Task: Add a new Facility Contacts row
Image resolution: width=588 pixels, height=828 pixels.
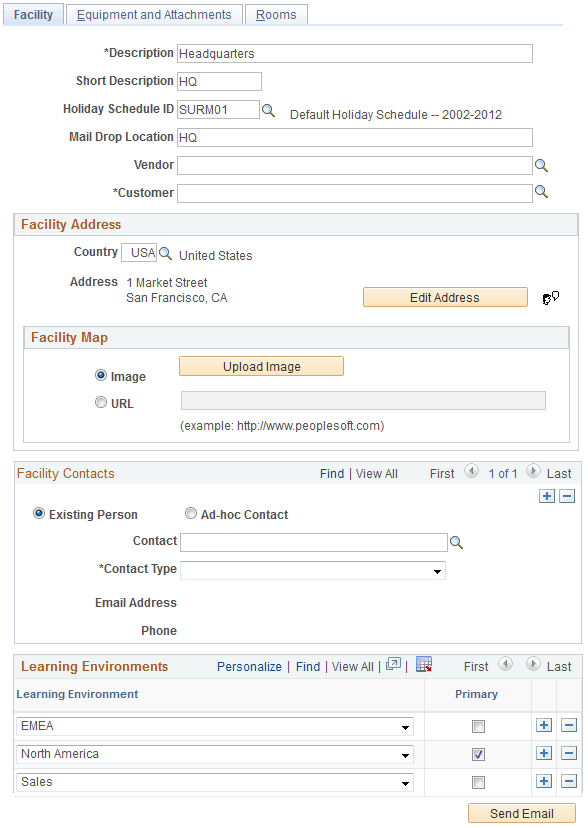Action: pyautogui.click(x=546, y=496)
